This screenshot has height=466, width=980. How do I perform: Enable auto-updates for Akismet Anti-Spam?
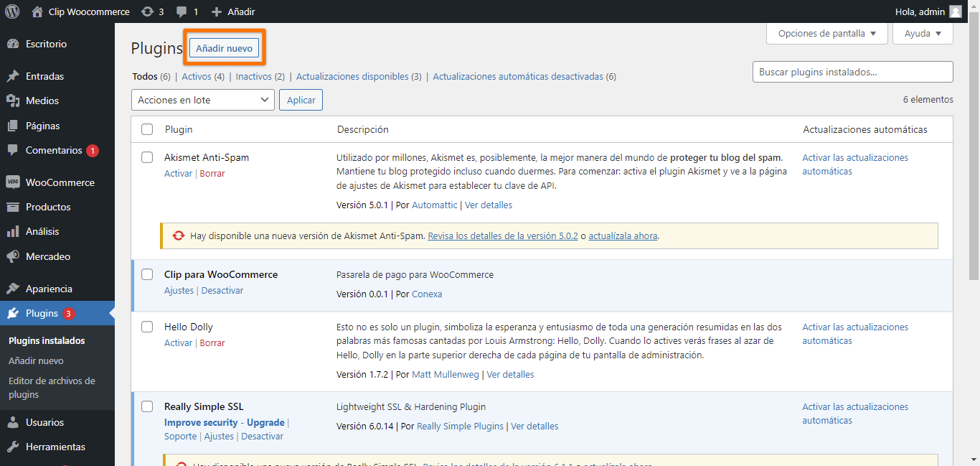point(855,164)
